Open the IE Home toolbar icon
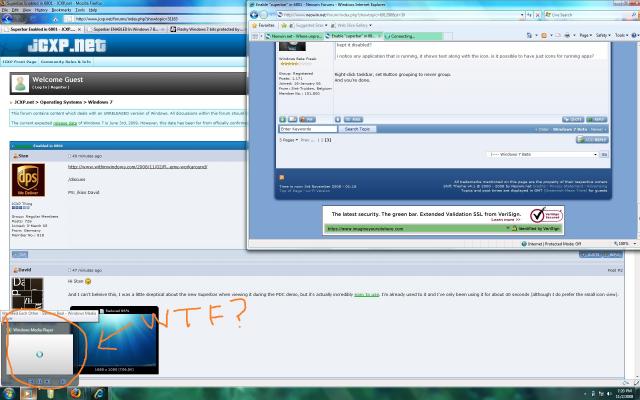This screenshot has height=400, width=640. click(529, 36)
